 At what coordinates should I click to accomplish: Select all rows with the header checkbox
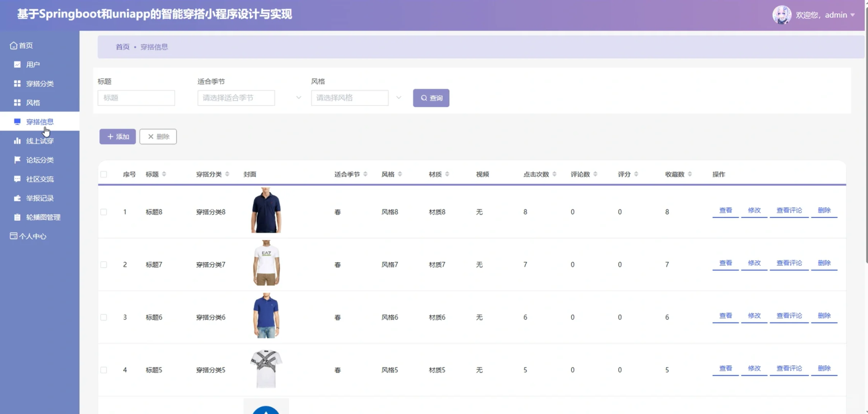click(104, 174)
